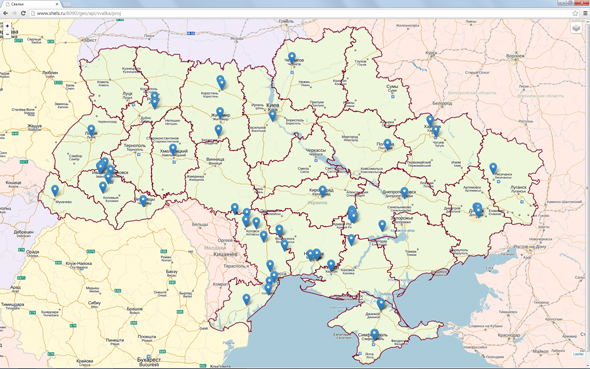Viewport: 590px width, 369px height.
Task: Open the Leaflet attribution link
Action: pos(578,354)
